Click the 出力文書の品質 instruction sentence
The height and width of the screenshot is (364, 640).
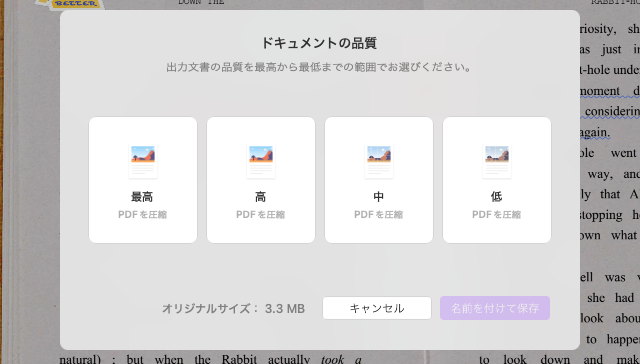click(319, 67)
